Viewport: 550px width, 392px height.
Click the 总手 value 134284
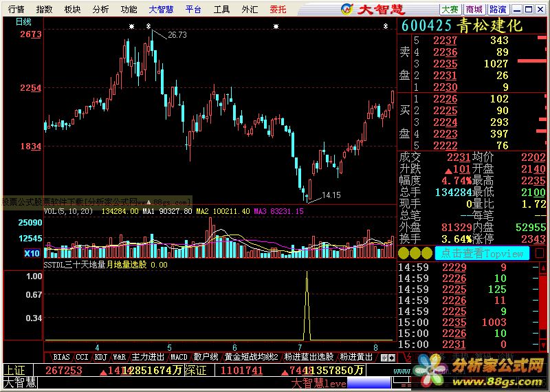point(452,193)
